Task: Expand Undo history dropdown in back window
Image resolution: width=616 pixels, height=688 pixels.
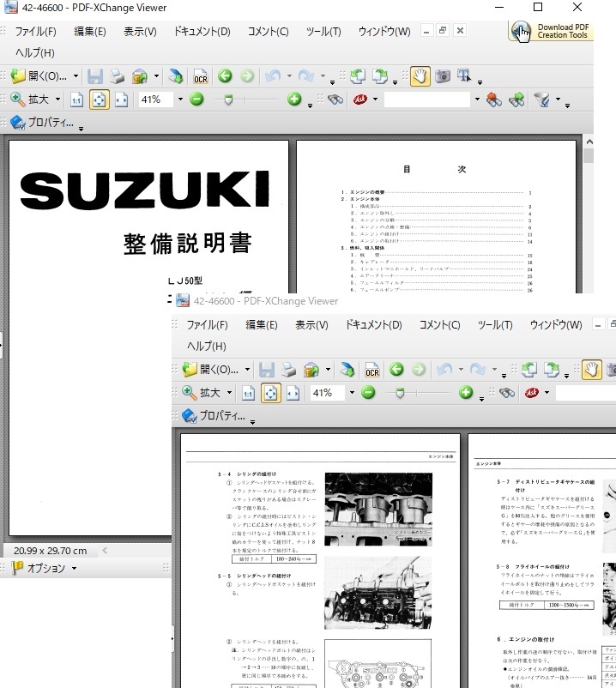Action: tap(290, 76)
